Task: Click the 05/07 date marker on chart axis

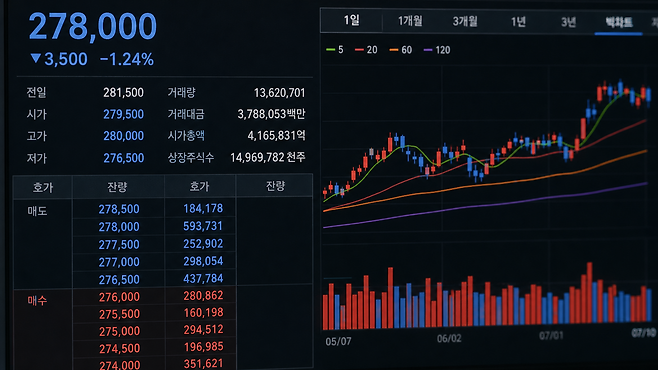Action: pyautogui.click(x=339, y=341)
